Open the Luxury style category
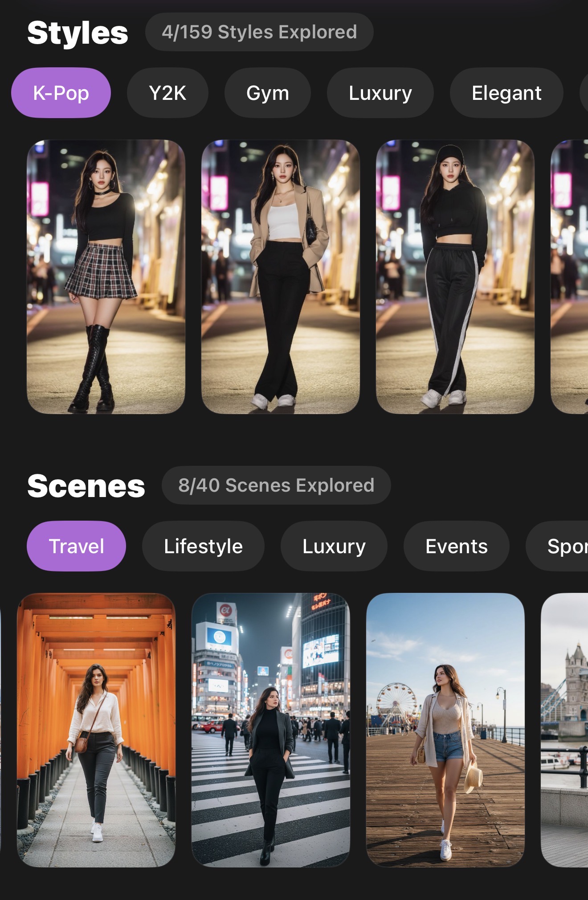This screenshot has height=900, width=588. 380,93
